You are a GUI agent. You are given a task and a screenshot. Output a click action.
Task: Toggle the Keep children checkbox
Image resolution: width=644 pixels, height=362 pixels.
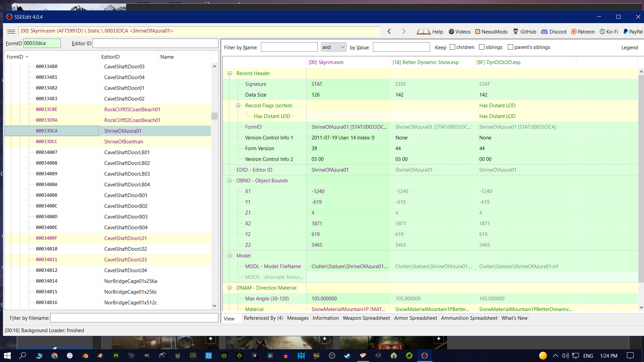[x=453, y=47]
